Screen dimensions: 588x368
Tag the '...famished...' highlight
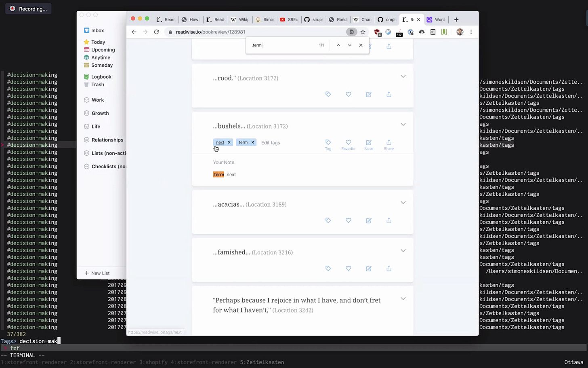tap(328, 269)
